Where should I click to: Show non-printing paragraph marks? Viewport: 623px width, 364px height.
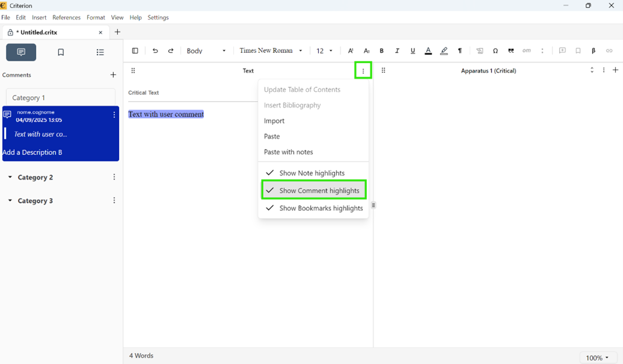tap(460, 51)
